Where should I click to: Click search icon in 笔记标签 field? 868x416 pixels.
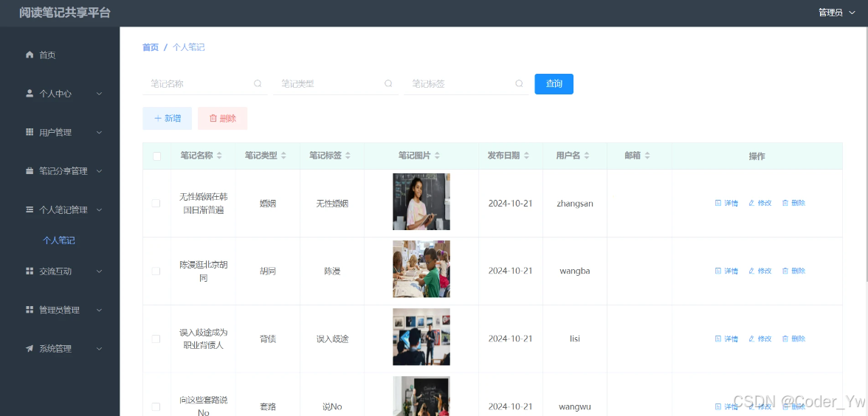(519, 83)
